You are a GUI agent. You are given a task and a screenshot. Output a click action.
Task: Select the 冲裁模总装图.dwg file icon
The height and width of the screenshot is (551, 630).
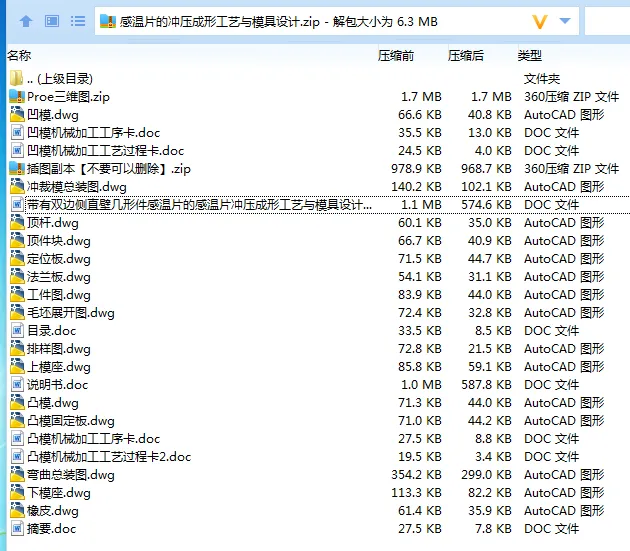click(x=17, y=186)
